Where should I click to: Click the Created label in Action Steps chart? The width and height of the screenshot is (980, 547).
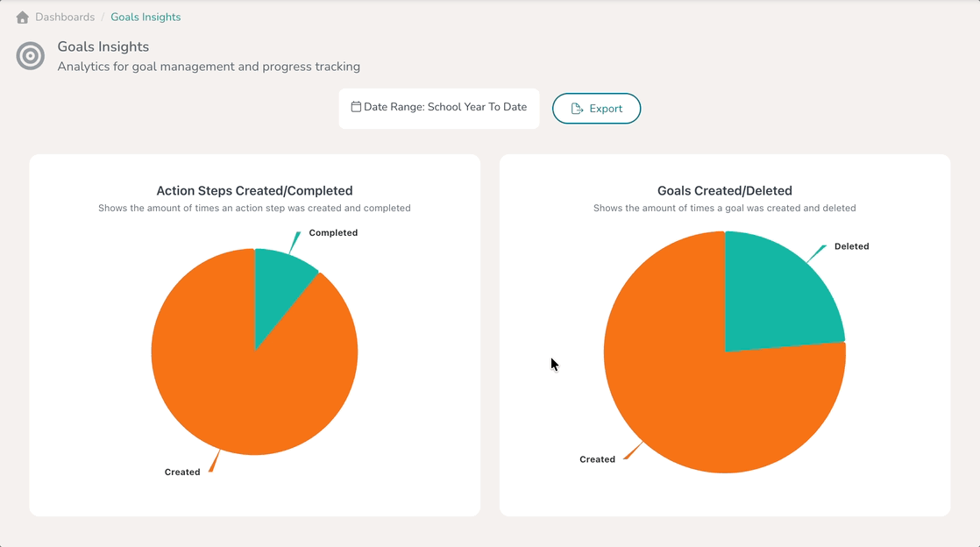pyautogui.click(x=181, y=472)
